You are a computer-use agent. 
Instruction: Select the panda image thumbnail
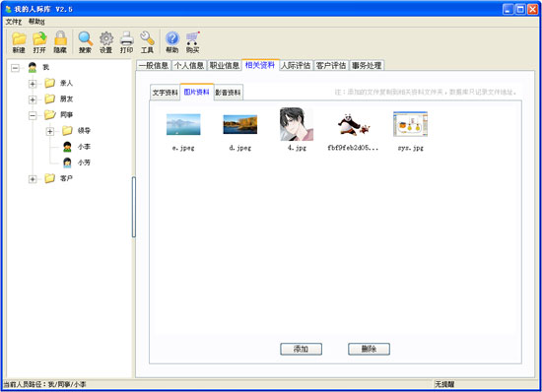click(x=353, y=125)
